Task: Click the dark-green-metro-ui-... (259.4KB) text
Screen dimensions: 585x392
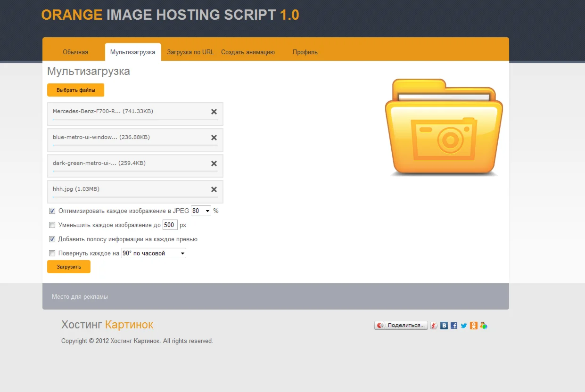Action: 99,163
